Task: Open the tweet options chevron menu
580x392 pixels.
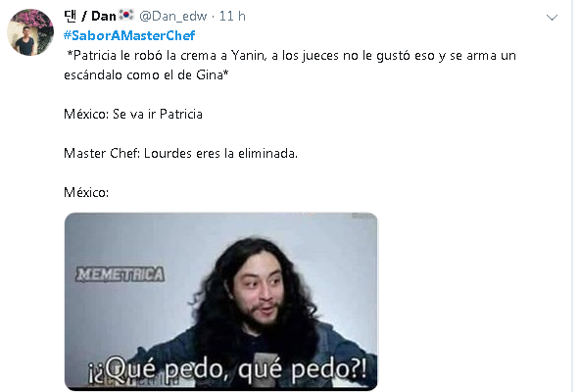Action: click(552, 18)
